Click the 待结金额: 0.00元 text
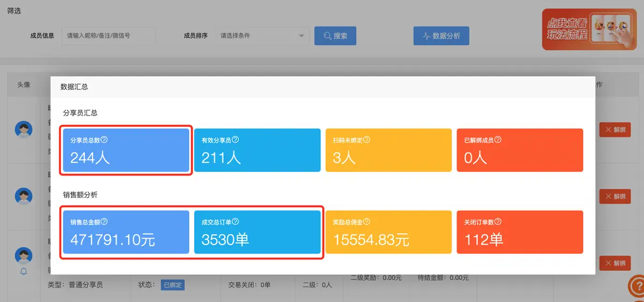644x302 pixels. [x=443, y=278]
